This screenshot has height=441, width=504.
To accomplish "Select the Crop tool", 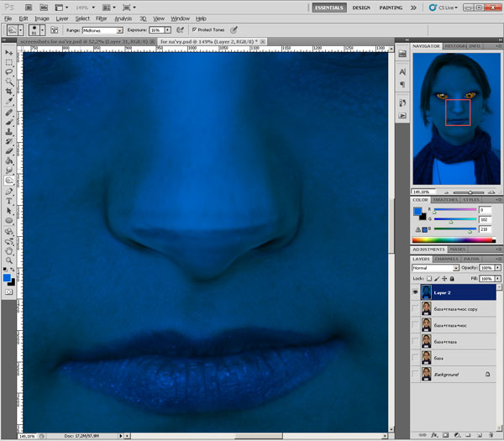I will click(x=9, y=92).
